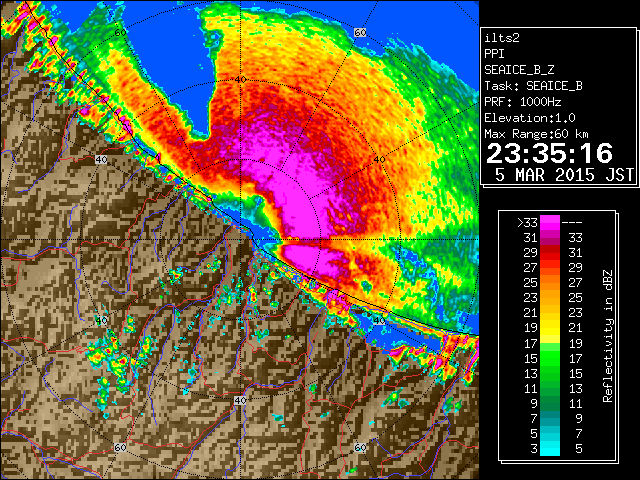
Task: Click the 40 km ring label due north of radar
Action: click(x=240, y=80)
